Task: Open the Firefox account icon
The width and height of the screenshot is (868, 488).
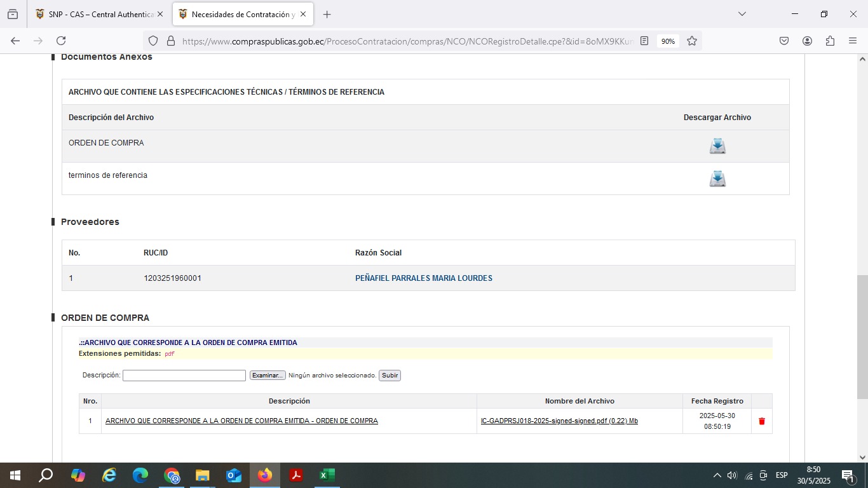Action: [807, 41]
